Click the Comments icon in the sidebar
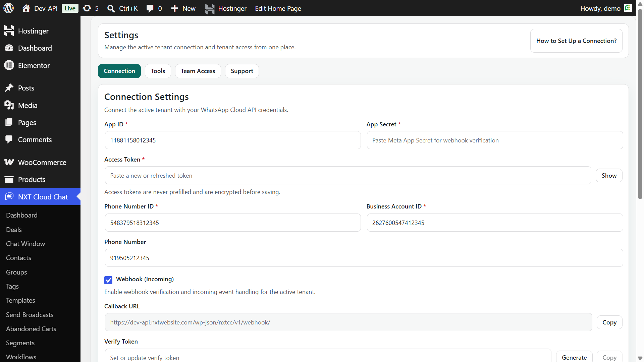 click(x=9, y=139)
